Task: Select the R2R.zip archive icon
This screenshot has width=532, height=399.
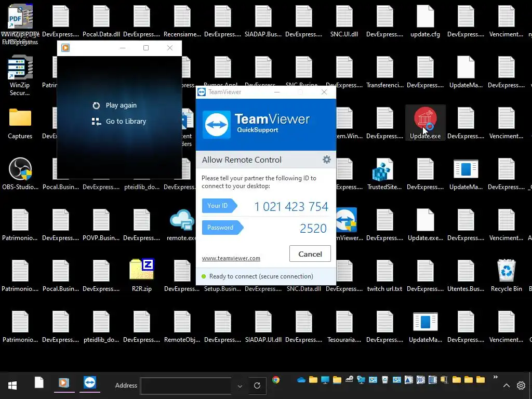Action: (x=142, y=275)
